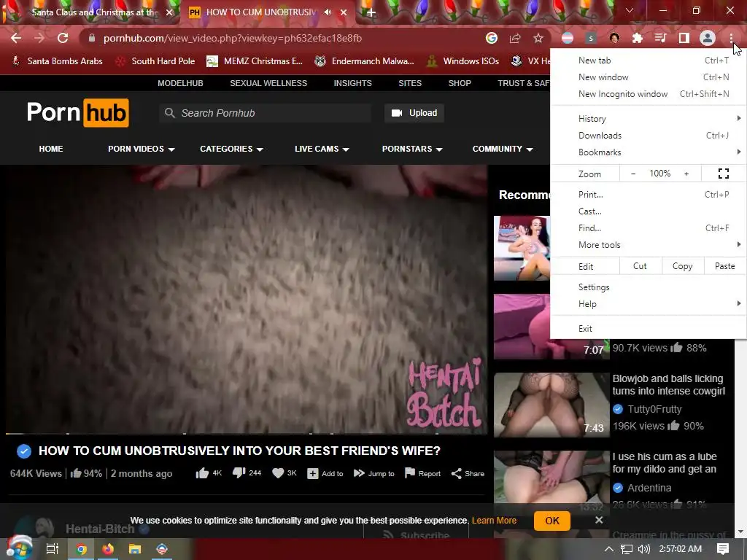Screen dimensions: 747x560
Task: Open the tab search chevron
Action: [630, 10]
